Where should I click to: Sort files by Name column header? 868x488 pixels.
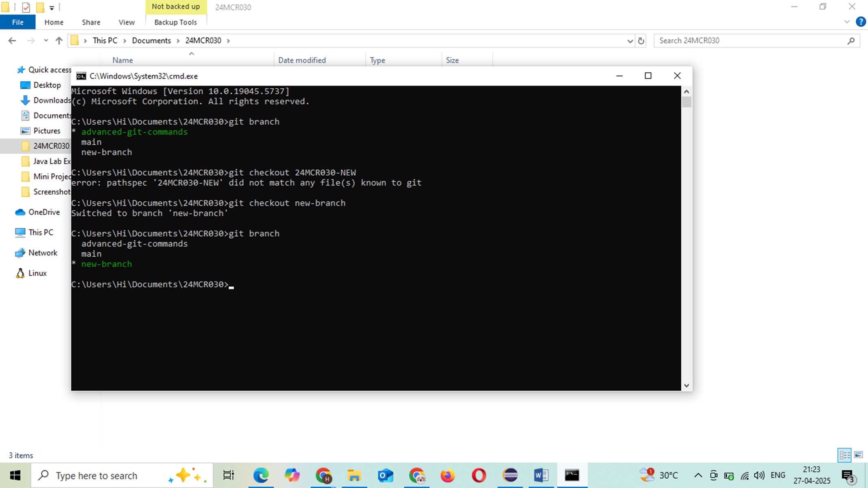tap(122, 60)
